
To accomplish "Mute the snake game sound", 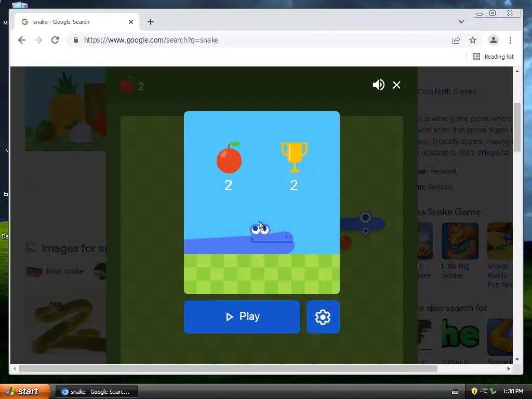I will coord(378,85).
